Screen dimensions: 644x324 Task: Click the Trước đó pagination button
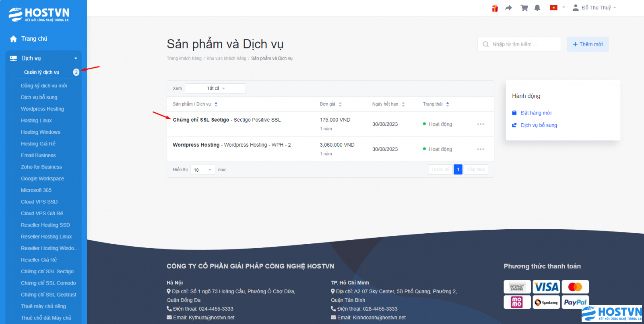pos(440,169)
